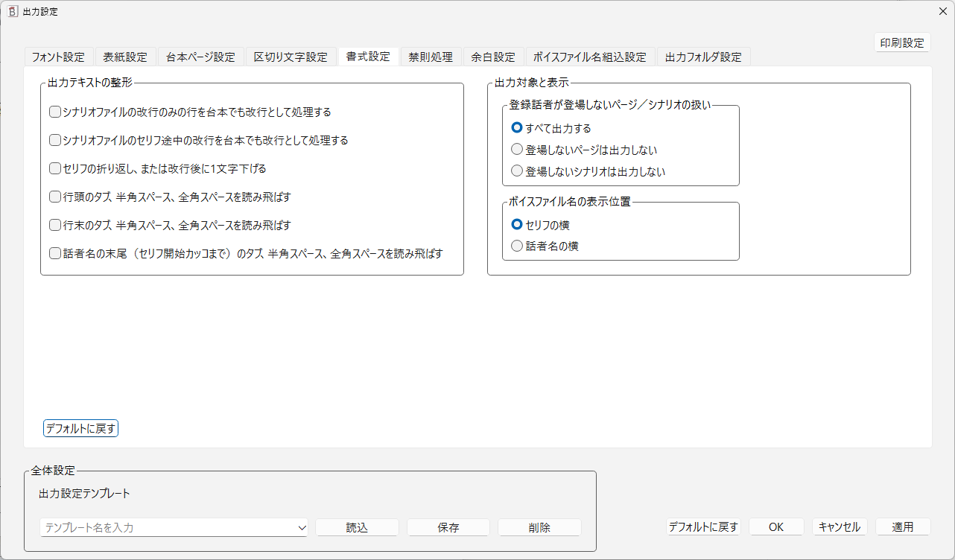Check シナリオファイルの改行のみの行を台本でも改行として処理する
955x560 pixels.
(54, 111)
